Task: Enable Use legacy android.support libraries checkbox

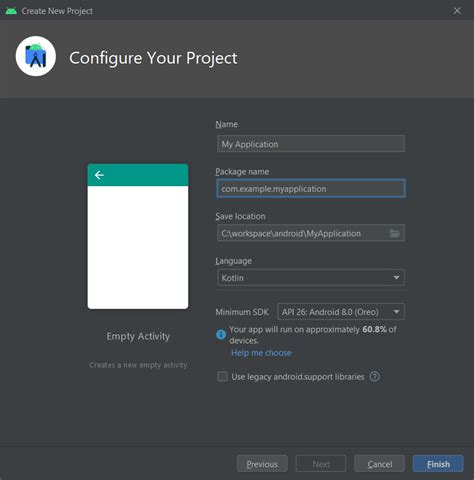Action: click(222, 377)
